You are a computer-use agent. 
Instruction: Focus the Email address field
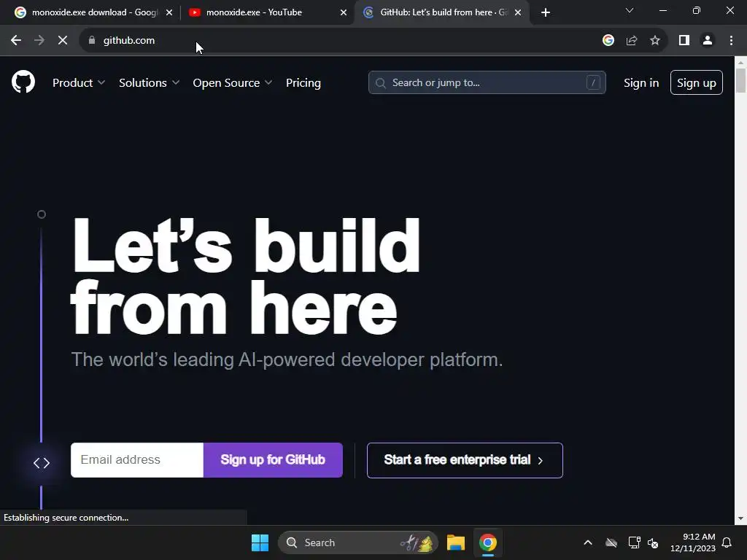pos(137,460)
